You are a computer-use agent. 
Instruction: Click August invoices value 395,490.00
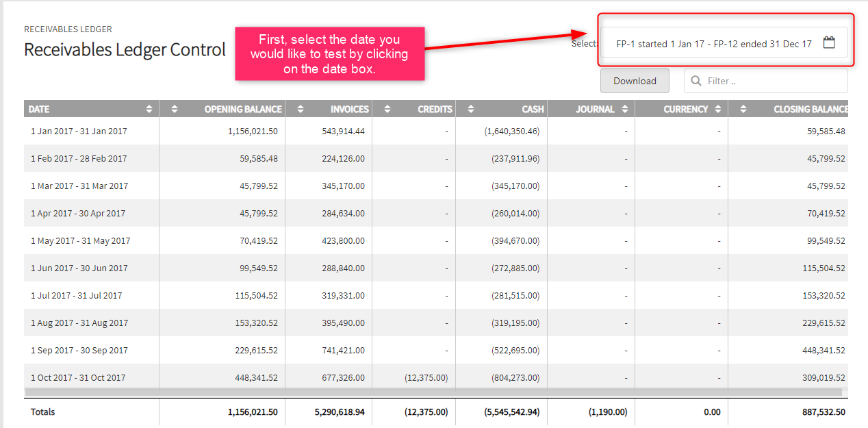click(343, 323)
